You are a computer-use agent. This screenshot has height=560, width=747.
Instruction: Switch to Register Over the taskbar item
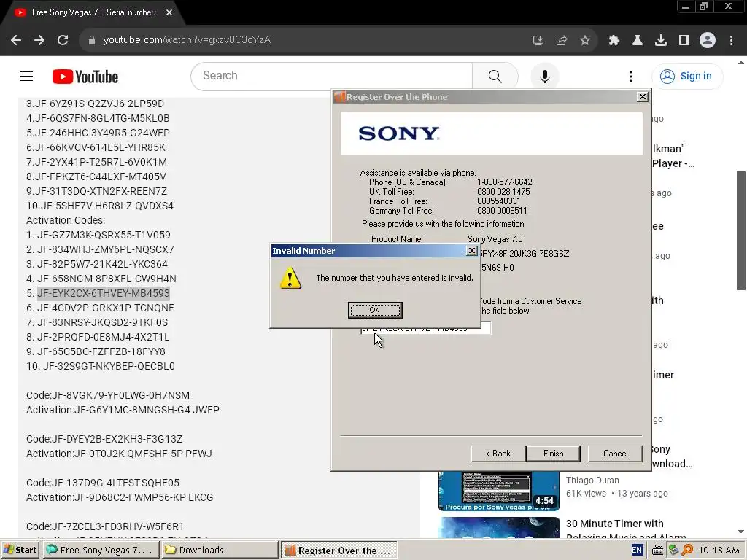338,550
